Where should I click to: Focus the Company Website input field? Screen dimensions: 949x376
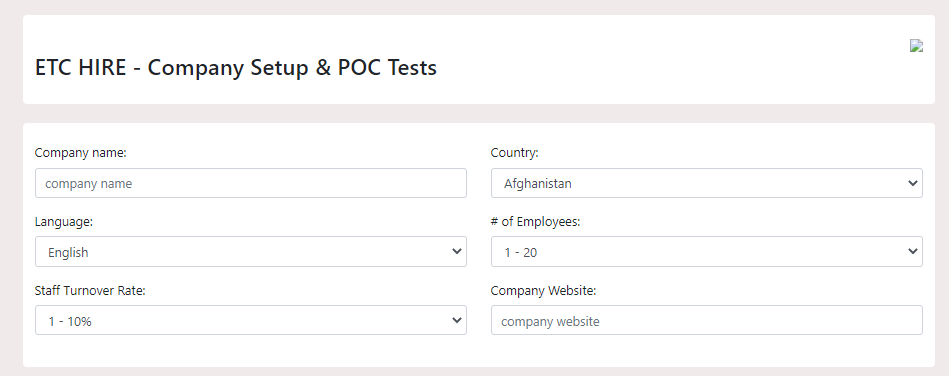(706, 320)
